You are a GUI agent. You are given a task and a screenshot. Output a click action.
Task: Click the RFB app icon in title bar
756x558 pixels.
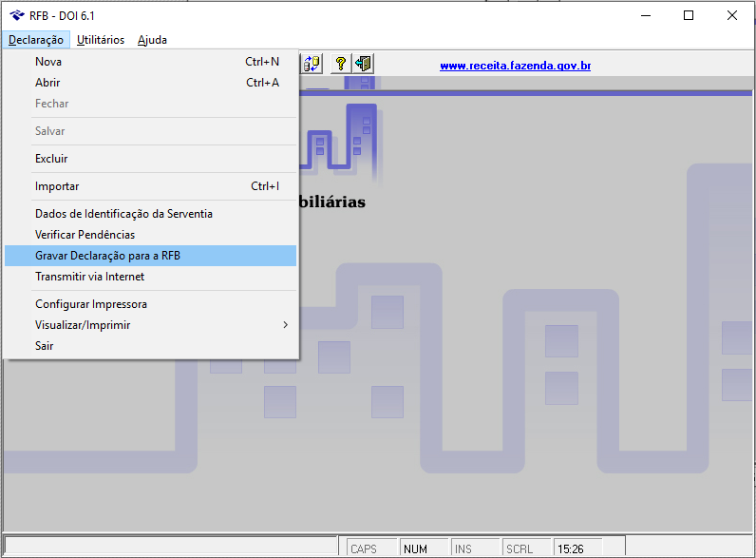(x=16, y=15)
